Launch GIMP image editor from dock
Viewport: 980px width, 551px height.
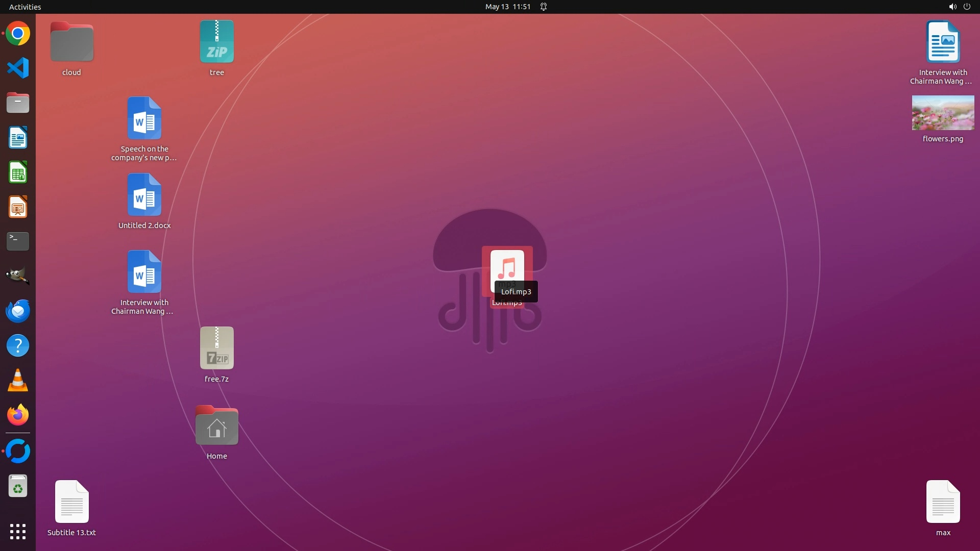tap(18, 276)
